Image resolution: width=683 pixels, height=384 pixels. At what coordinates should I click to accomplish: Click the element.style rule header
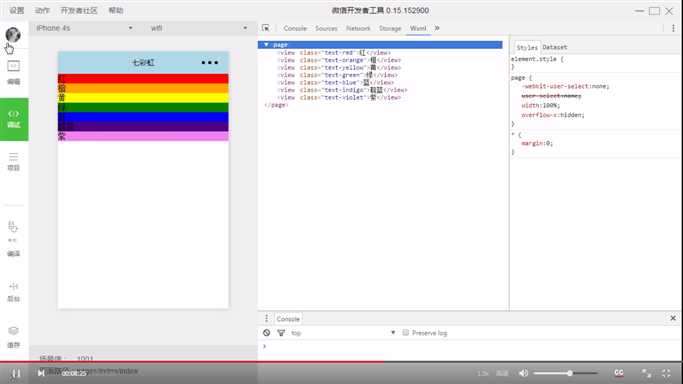(x=538, y=59)
